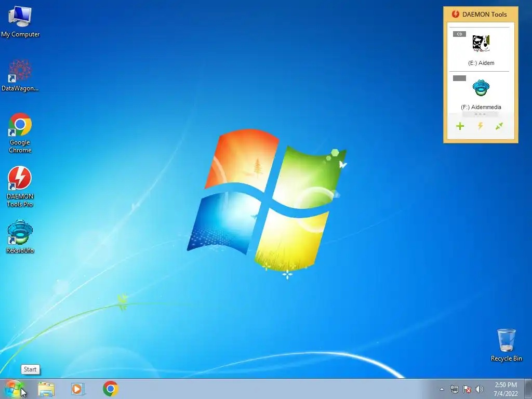Click the DAEMON Tools gadget title text
The height and width of the screenshot is (399, 532).
pos(485,14)
